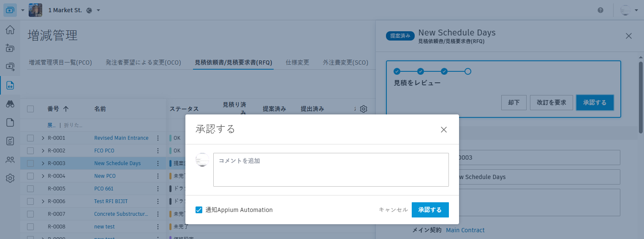Click キャンセル in the dialog
The image size is (644, 239).
coord(393,210)
